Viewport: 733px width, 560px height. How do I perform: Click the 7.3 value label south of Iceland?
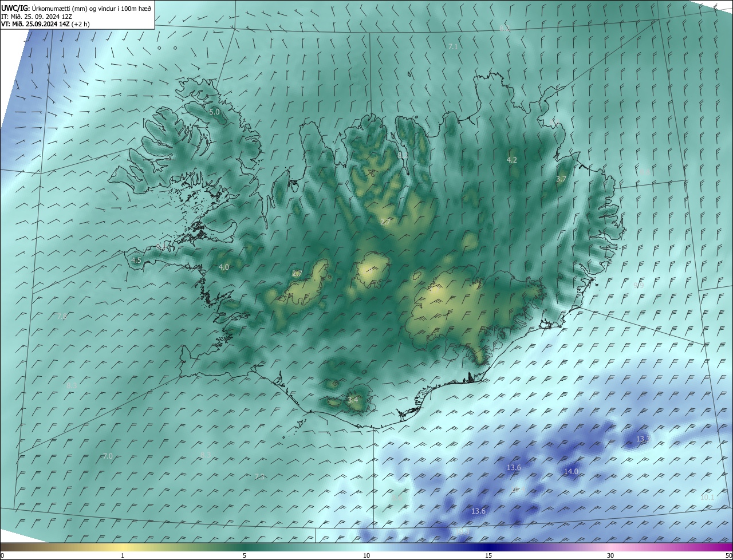click(259, 476)
